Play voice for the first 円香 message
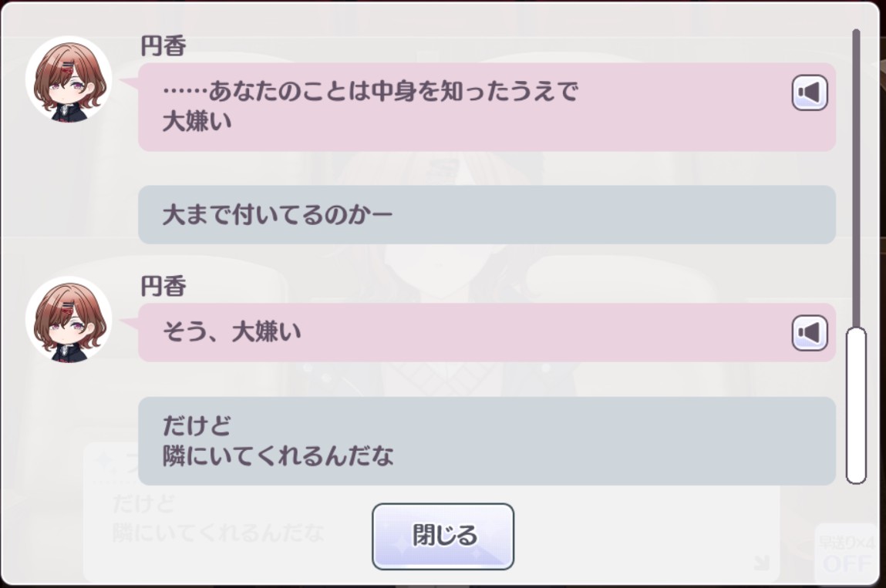Viewport: 886px width, 588px height. 810,93
